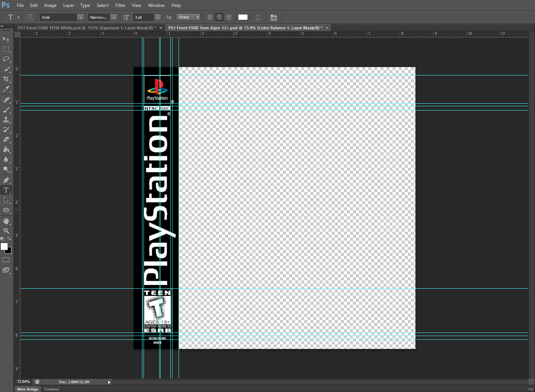This screenshot has width=535, height=392.
Task: Open the 3 pt font size dropdown
Action: click(158, 17)
